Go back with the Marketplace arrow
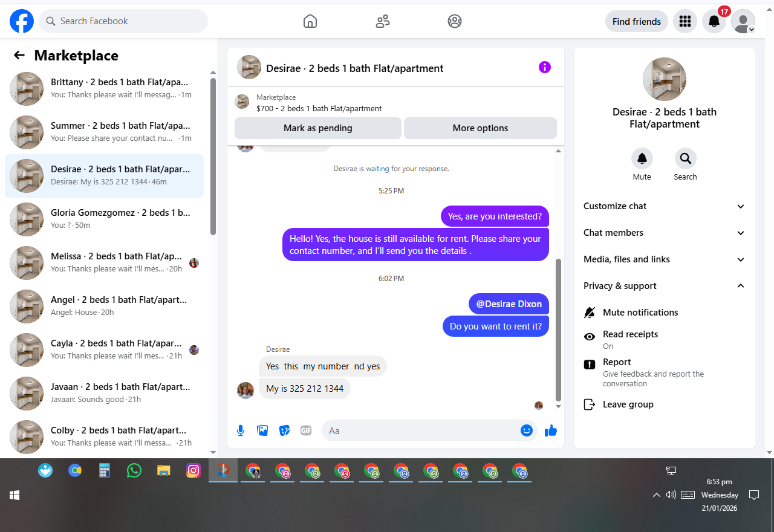This screenshot has height=532, width=774. pos(19,56)
